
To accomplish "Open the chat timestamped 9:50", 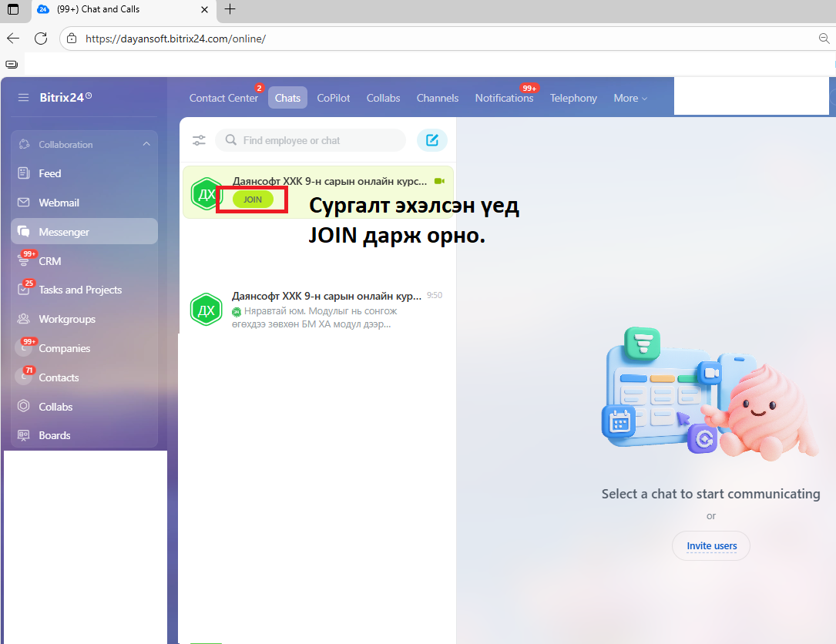I will coord(318,310).
